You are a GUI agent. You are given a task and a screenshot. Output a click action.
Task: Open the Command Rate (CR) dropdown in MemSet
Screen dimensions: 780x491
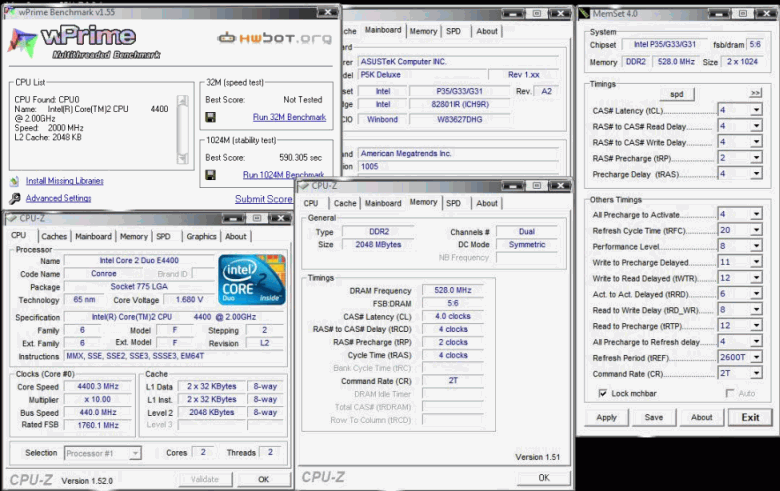tap(756, 374)
